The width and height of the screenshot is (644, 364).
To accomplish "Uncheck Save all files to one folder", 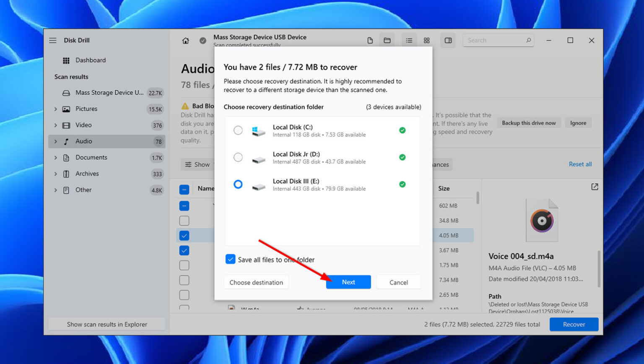I will [x=230, y=259].
